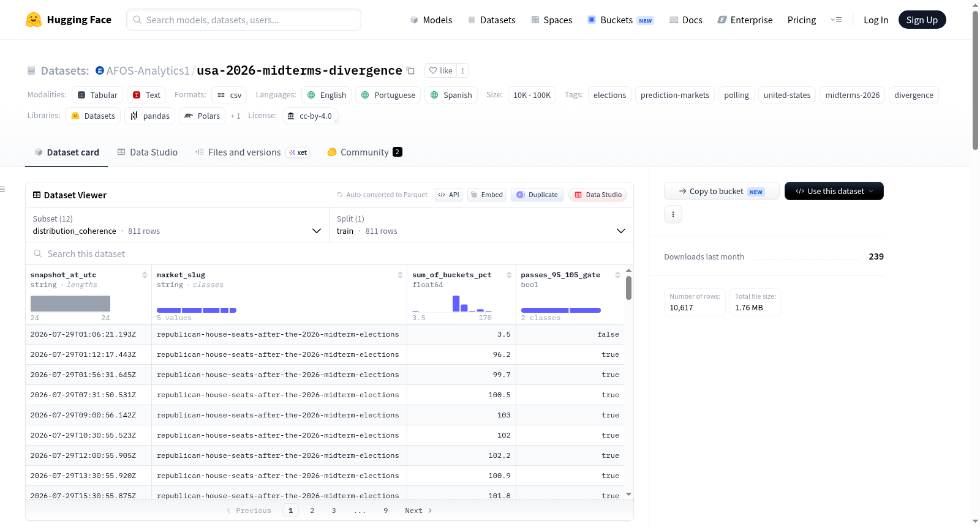Sort by the market_slug column
The width and height of the screenshot is (980, 527).
[400, 275]
